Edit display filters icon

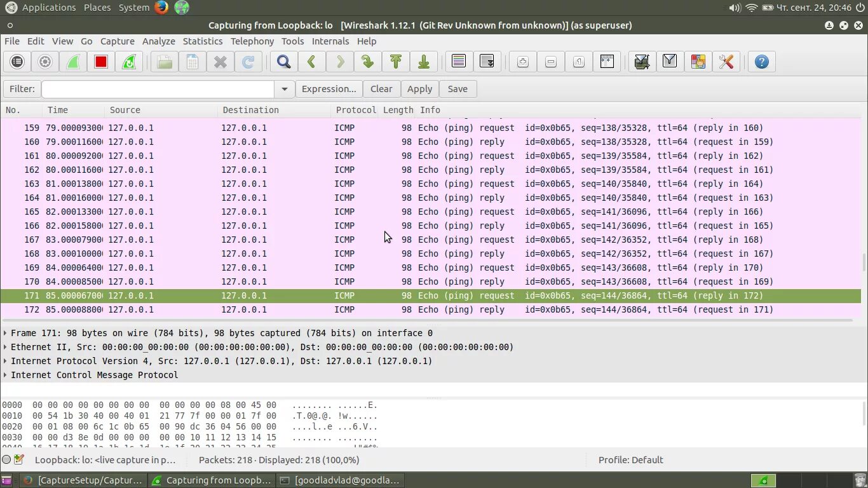(670, 62)
